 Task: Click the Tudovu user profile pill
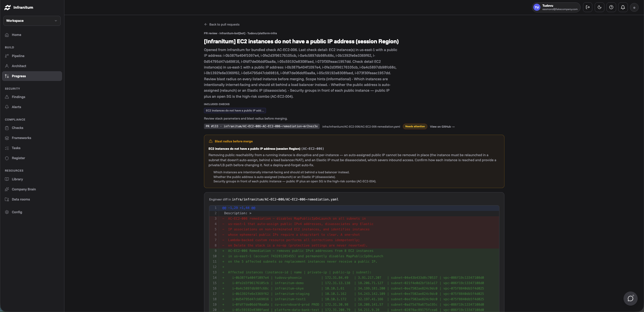(556, 7)
